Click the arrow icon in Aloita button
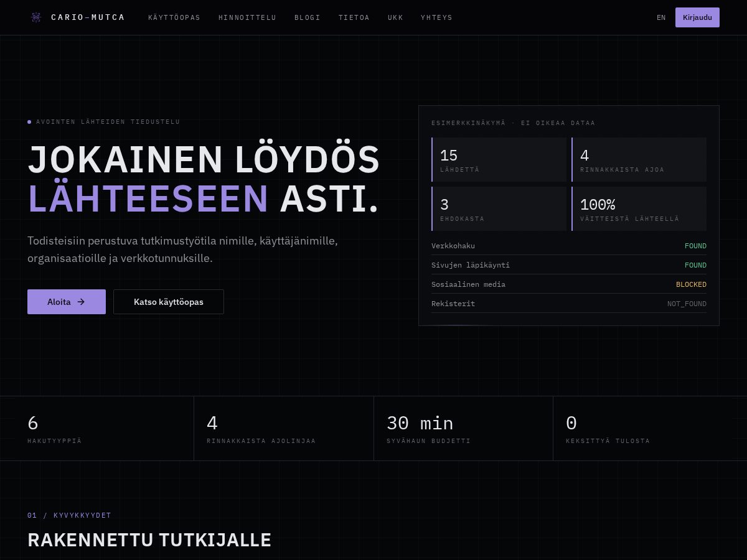 (x=81, y=302)
